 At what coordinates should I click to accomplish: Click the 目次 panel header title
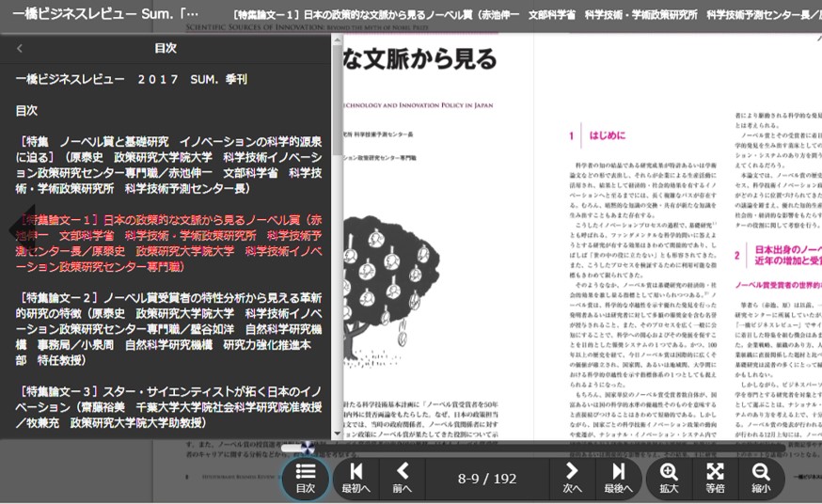pyautogui.click(x=166, y=48)
